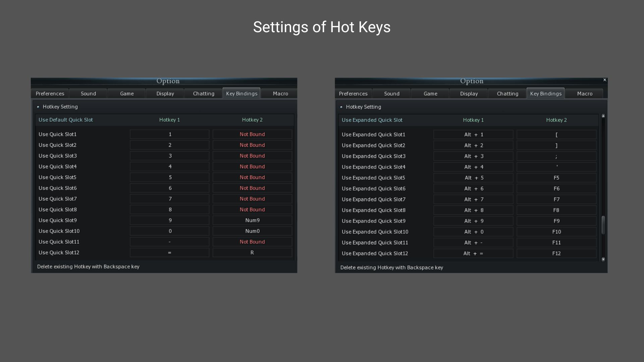Viewport: 644px width, 362px height.
Task: Click the Hotkey Setting bullet in left window
Action: click(38, 107)
